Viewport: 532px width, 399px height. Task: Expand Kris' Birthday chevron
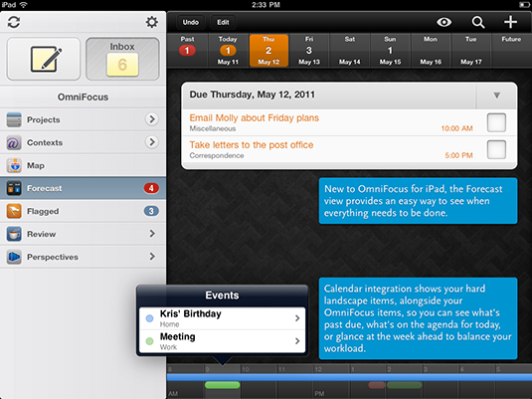[x=297, y=318]
